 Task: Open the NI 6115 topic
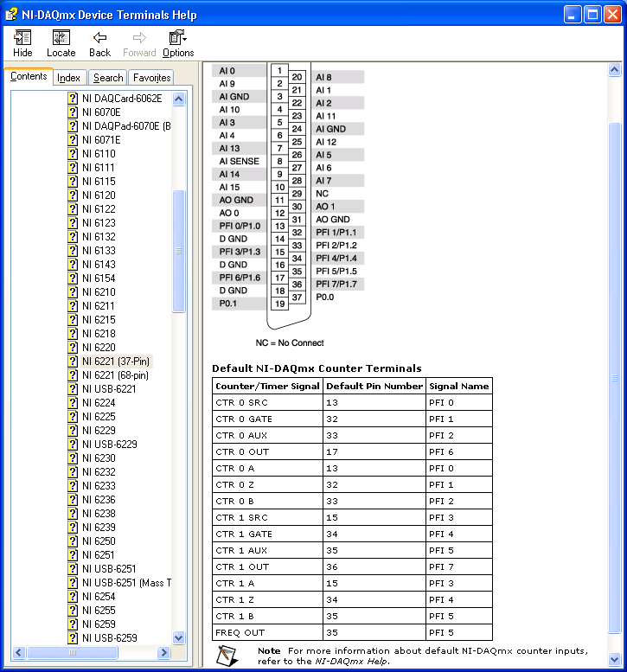click(x=99, y=182)
